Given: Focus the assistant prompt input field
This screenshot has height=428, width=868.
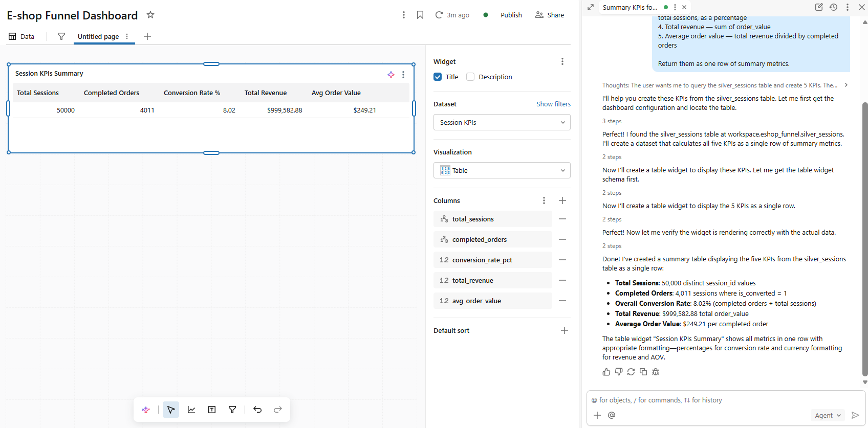Looking at the screenshot, I should click(726, 400).
